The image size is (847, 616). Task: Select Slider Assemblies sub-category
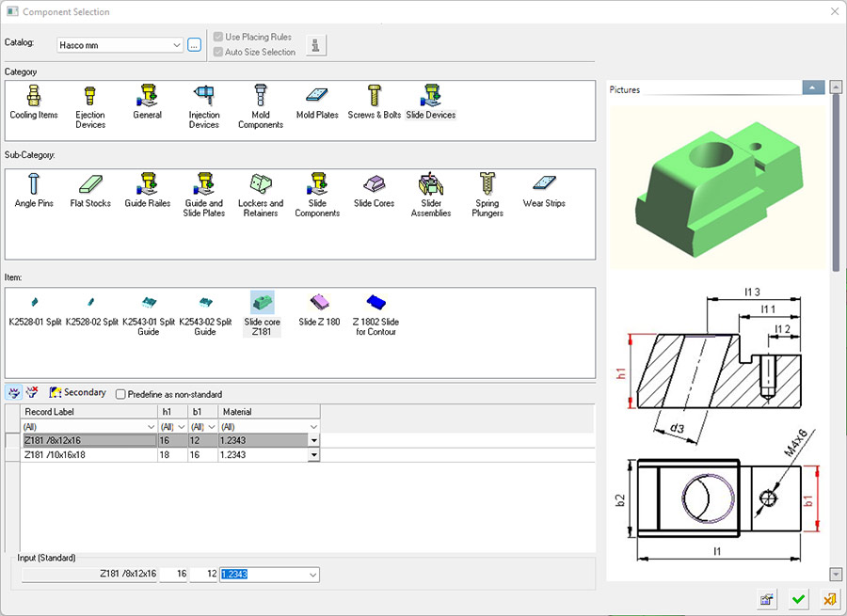(430, 196)
